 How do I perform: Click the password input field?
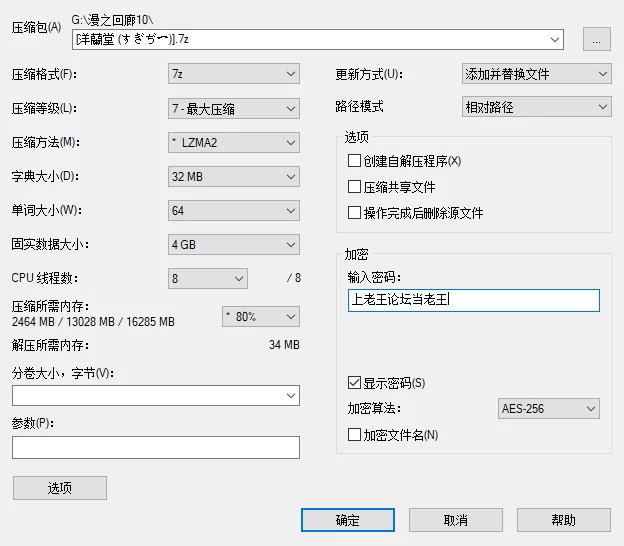(473, 300)
